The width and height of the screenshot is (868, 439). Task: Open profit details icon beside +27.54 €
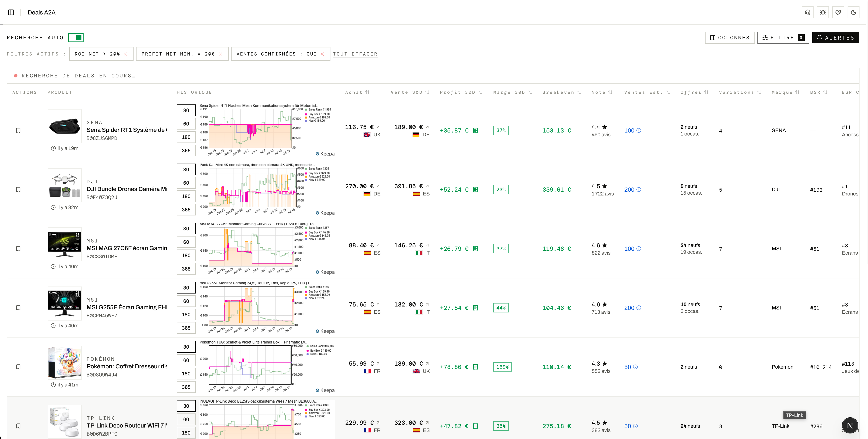[475, 308]
